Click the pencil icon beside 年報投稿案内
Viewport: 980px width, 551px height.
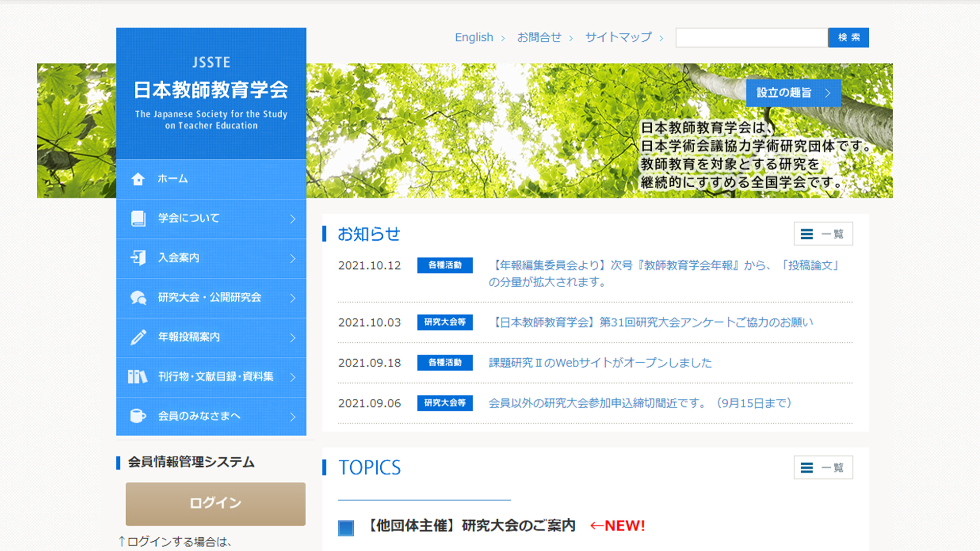138,337
